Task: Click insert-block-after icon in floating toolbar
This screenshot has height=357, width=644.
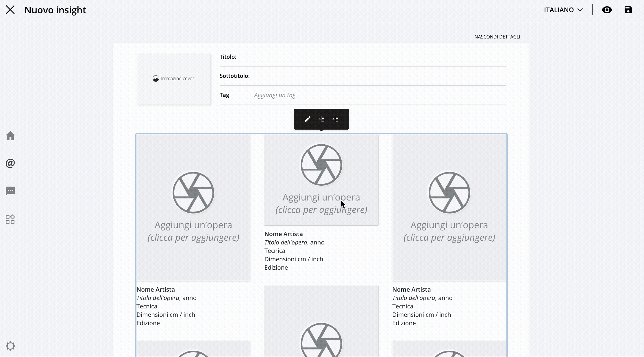Action: (x=335, y=119)
